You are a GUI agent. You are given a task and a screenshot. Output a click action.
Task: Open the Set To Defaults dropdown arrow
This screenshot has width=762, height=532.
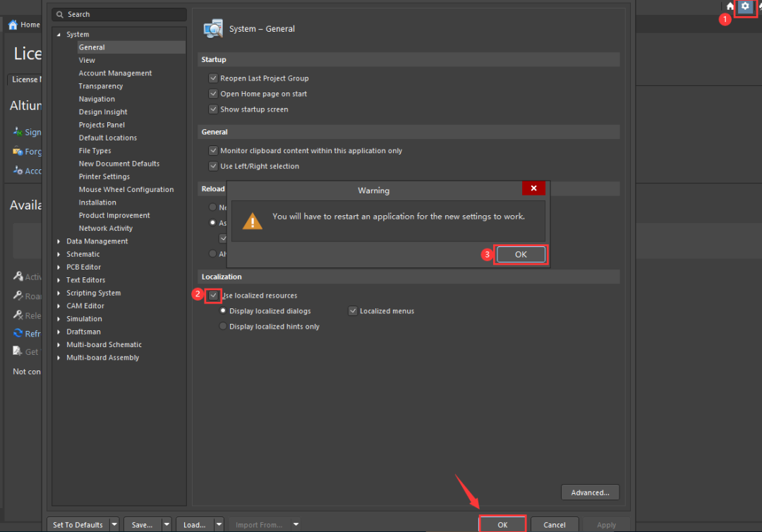click(114, 525)
